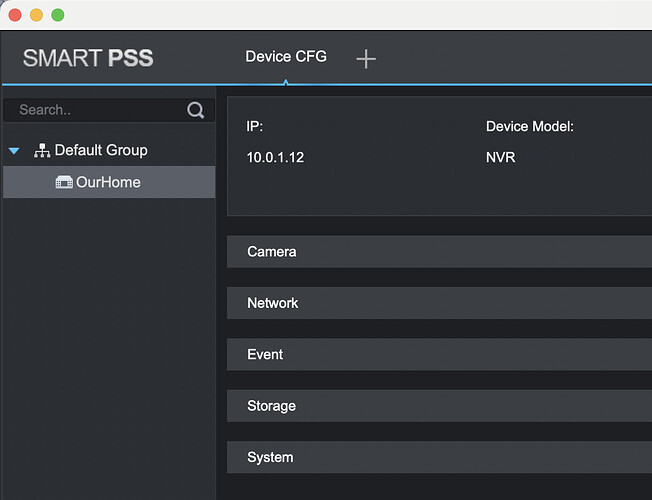The width and height of the screenshot is (652, 500).
Task: Open the Storage settings section
Action: pyautogui.click(x=439, y=406)
